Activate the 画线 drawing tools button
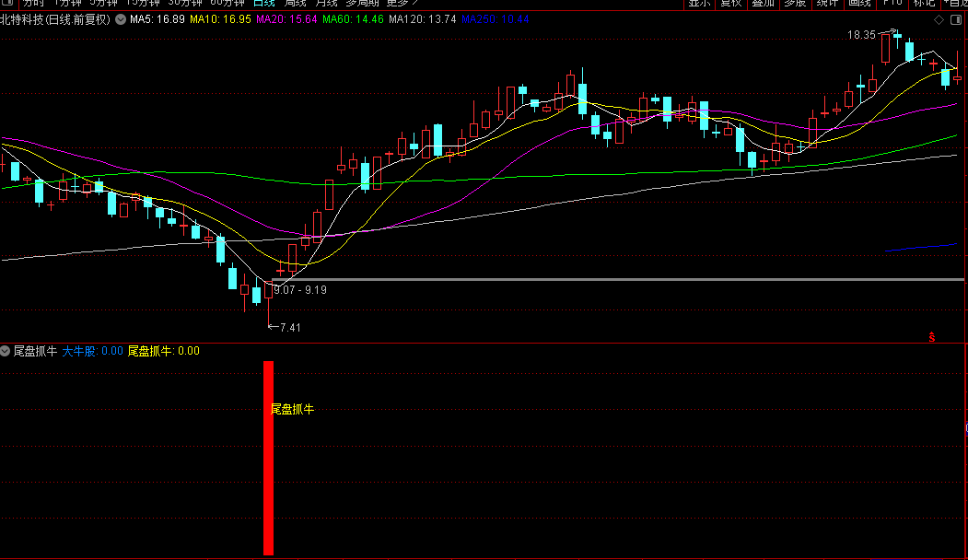 pyautogui.click(x=859, y=3)
